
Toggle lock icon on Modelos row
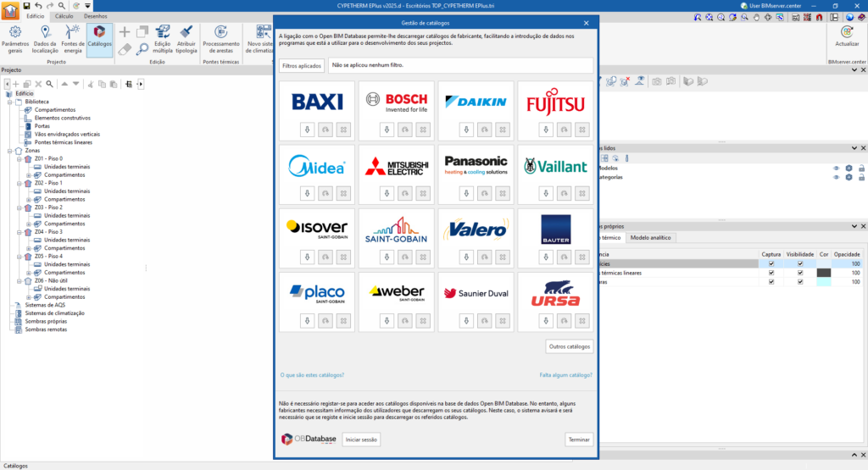(x=861, y=168)
